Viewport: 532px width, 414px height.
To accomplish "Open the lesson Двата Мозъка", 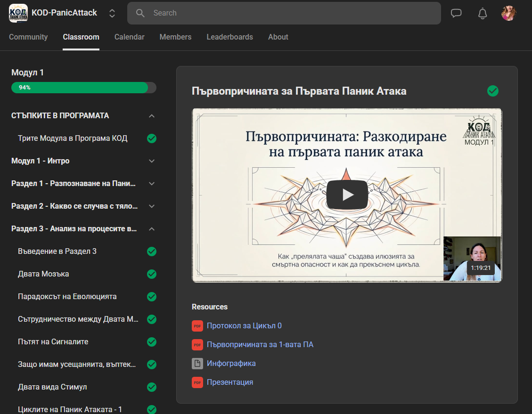I will [x=43, y=274].
